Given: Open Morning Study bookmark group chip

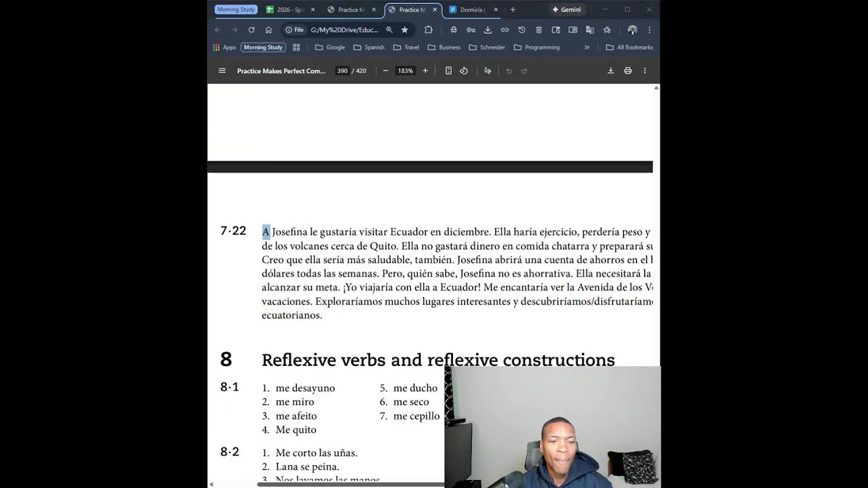Looking at the screenshot, I should 263,47.
